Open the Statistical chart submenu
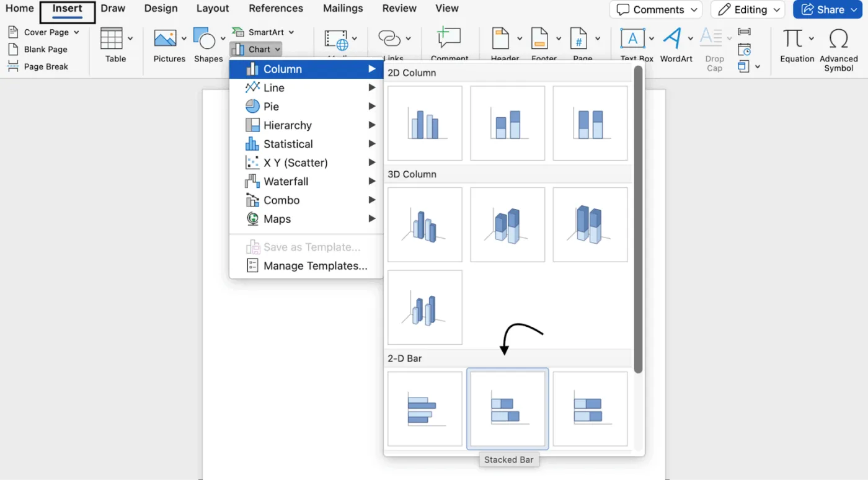The width and height of the screenshot is (868, 480). (306, 144)
